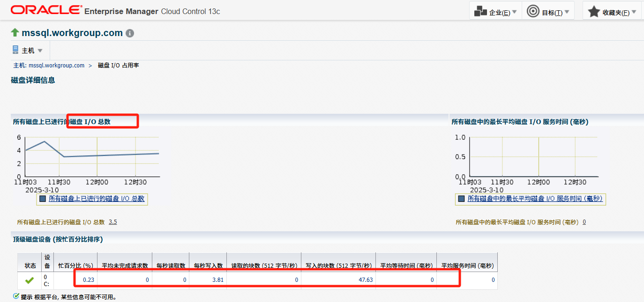Open the total disk I/O value link 3.5
The image size is (644, 302).
coord(112,222)
